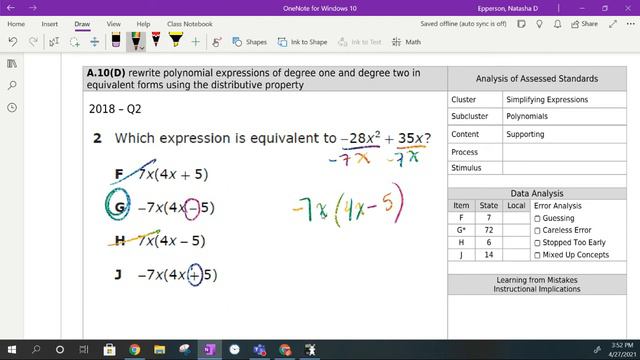Open recent notes clock icon
This screenshot has height=360, width=640.
tap(12, 108)
